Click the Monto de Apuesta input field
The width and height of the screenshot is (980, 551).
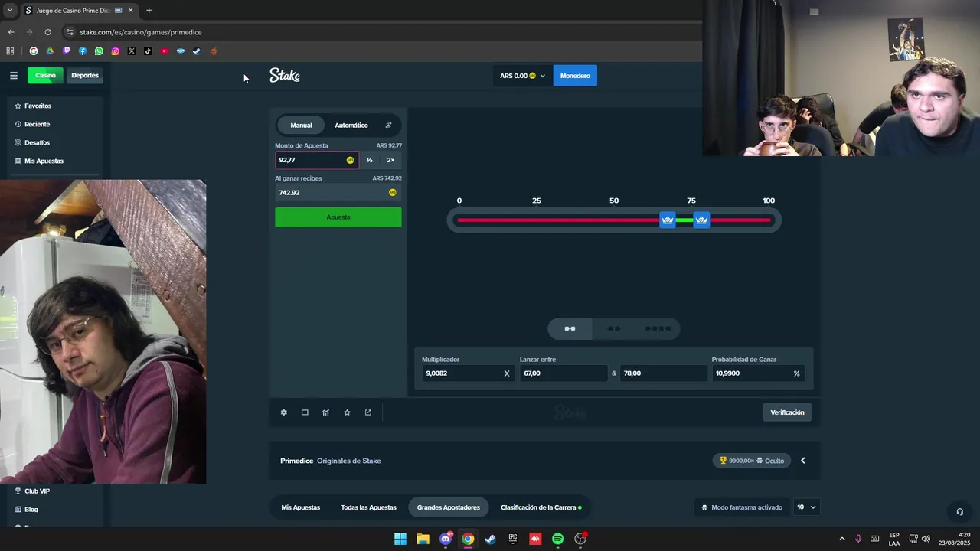[317, 160]
